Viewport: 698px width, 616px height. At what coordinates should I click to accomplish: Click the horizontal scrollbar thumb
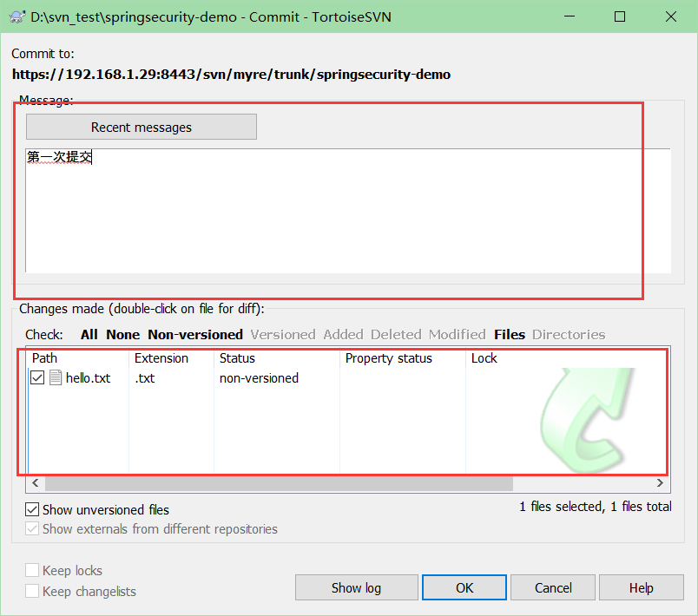[x=279, y=483]
